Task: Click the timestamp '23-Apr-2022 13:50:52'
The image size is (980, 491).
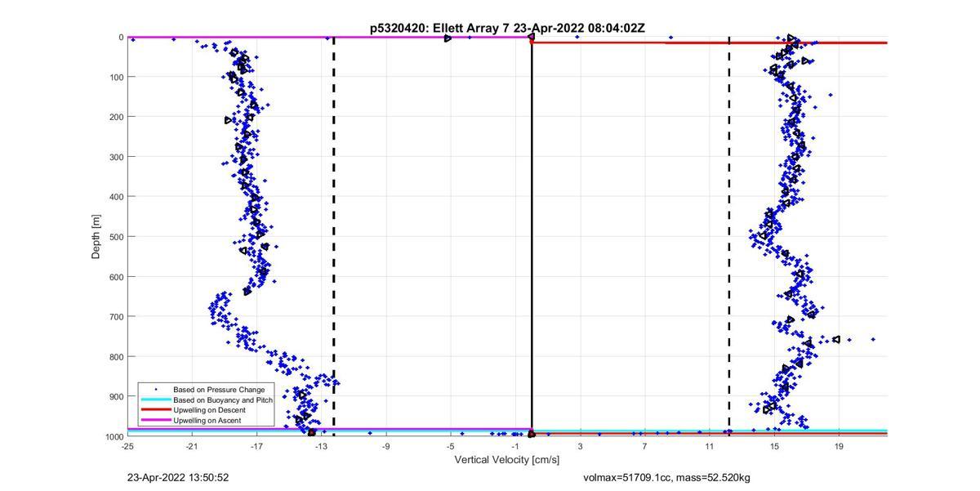Action: 178,477
